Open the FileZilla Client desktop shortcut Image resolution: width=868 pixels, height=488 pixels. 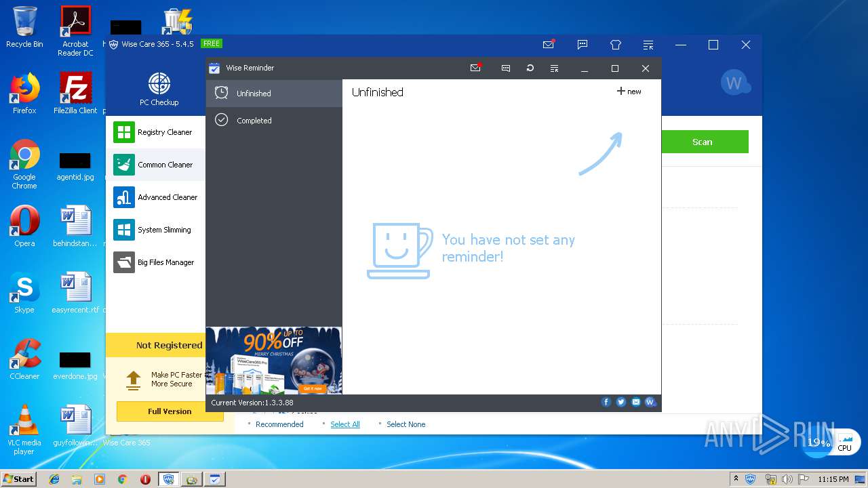[x=75, y=94]
